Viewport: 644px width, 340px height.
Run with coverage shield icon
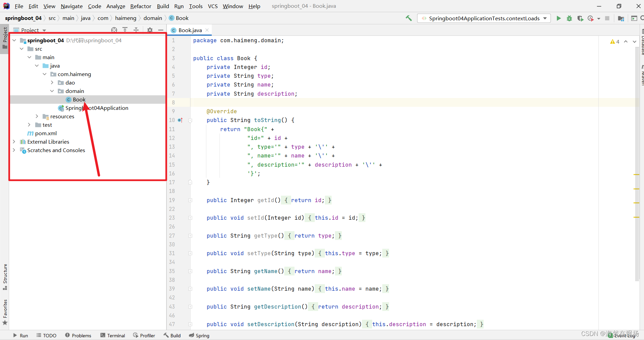tap(580, 18)
